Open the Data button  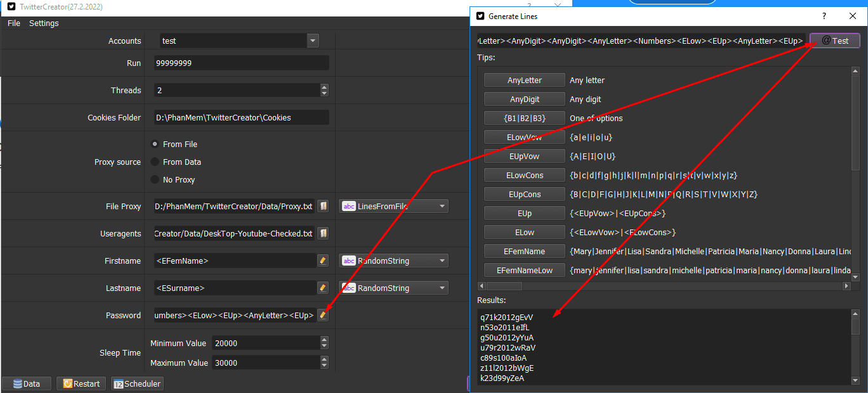pyautogui.click(x=27, y=383)
